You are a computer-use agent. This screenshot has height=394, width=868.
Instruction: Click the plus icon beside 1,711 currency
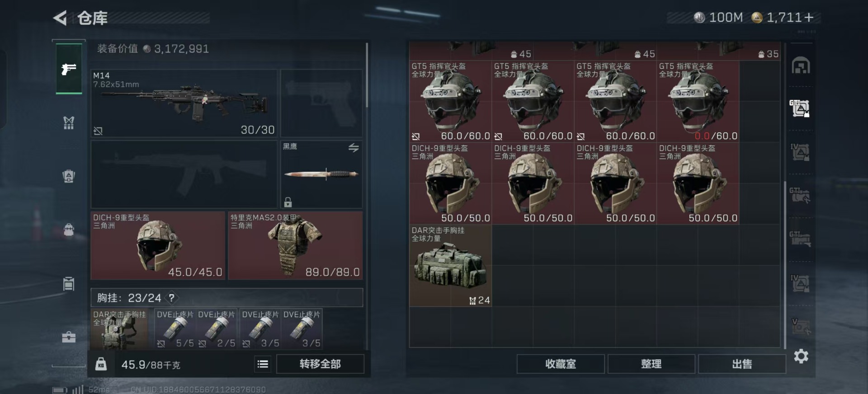(809, 18)
